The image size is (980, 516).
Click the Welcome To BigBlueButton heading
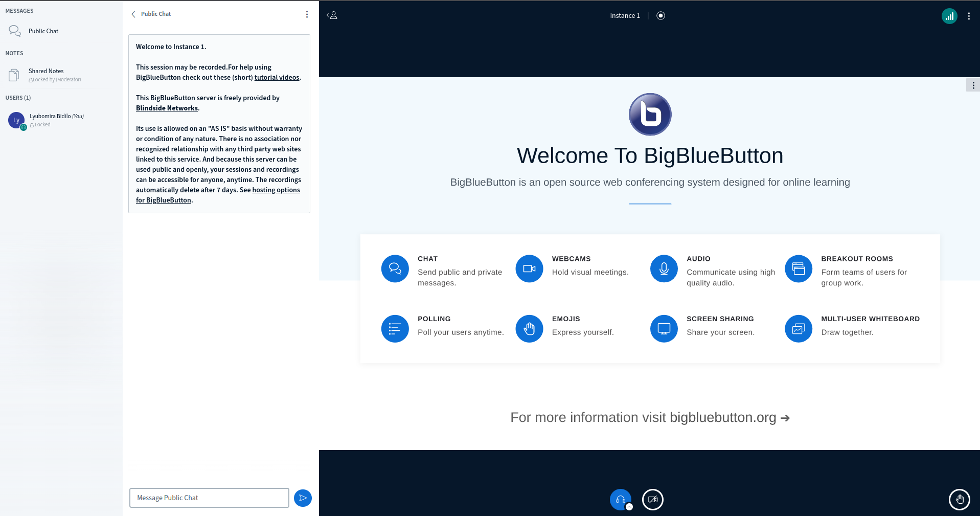(x=650, y=155)
